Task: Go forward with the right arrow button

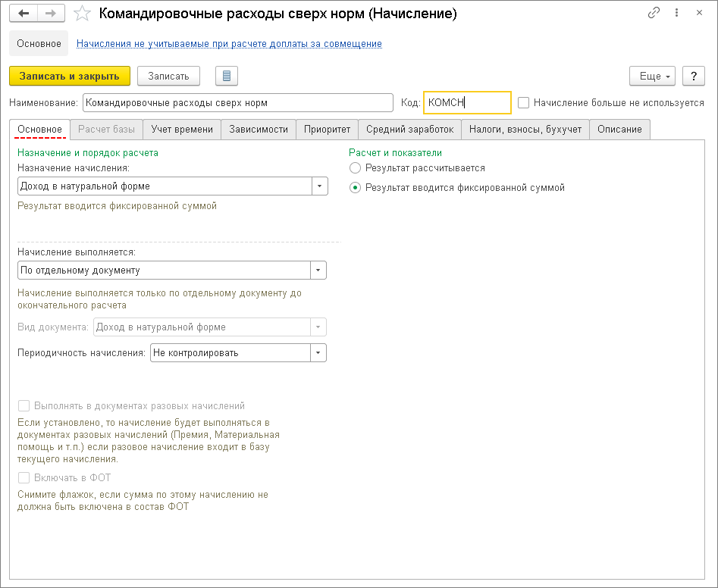Action: 51,14
